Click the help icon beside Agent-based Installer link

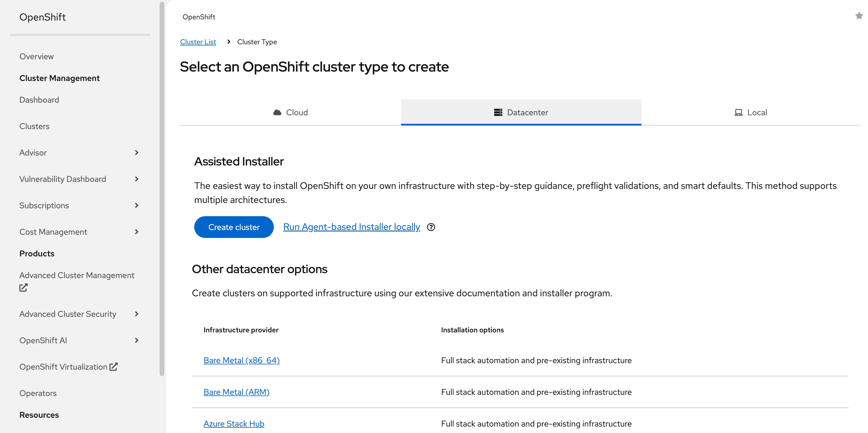(x=431, y=227)
